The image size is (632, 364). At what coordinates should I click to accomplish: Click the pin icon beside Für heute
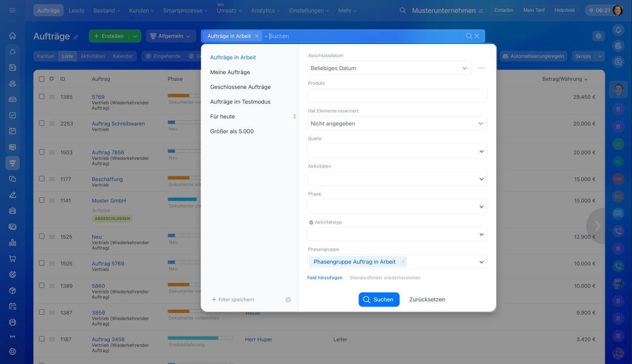tap(295, 117)
